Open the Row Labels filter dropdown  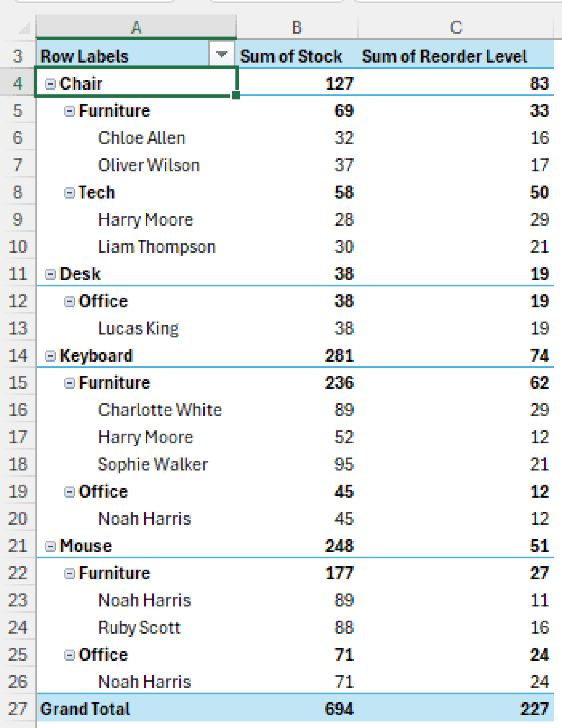point(223,55)
